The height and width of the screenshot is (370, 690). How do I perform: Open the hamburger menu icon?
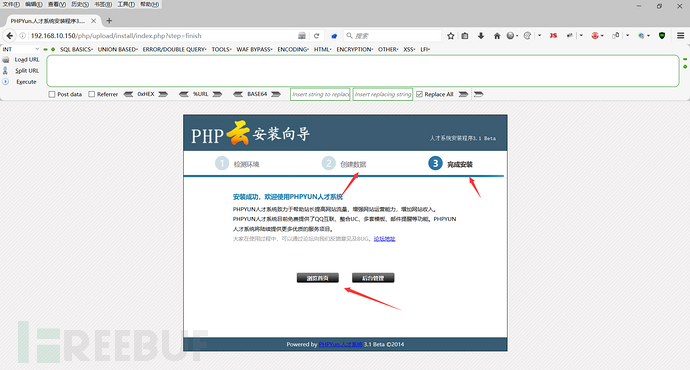point(680,36)
